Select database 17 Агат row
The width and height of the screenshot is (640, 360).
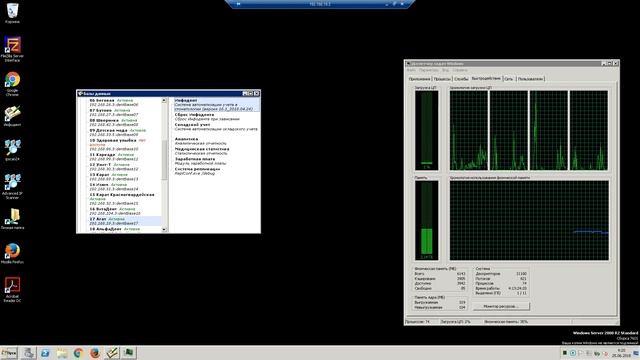point(124,221)
